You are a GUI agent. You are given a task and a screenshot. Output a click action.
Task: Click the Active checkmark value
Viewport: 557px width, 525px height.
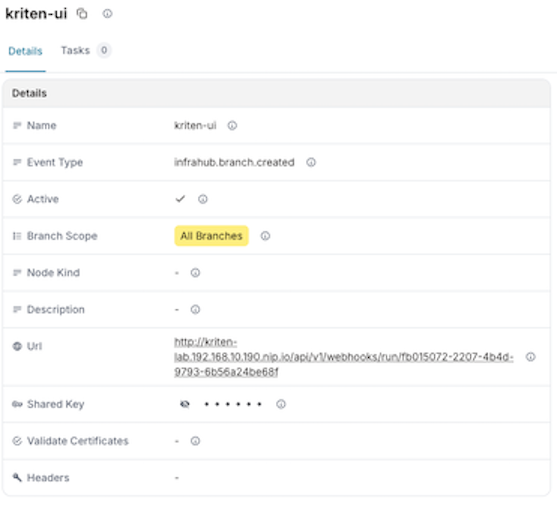(x=180, y=199)
